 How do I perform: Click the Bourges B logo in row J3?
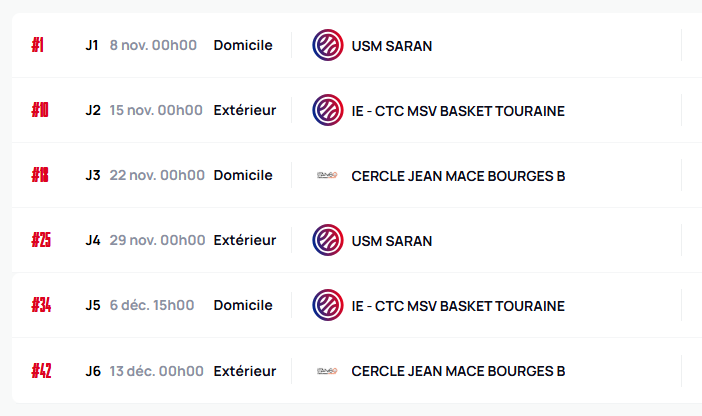coord(328,176)
